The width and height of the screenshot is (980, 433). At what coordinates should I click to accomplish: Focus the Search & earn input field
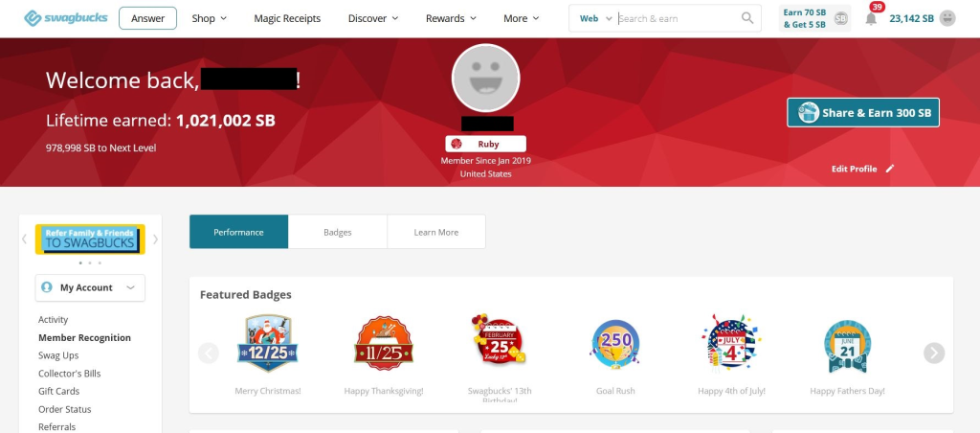(x=678, y=18)
